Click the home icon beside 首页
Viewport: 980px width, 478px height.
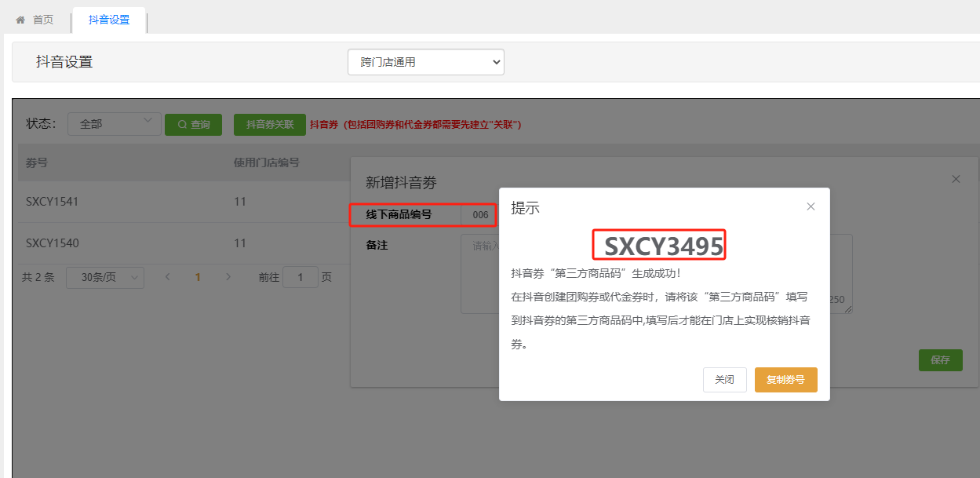tap(20, 20)
